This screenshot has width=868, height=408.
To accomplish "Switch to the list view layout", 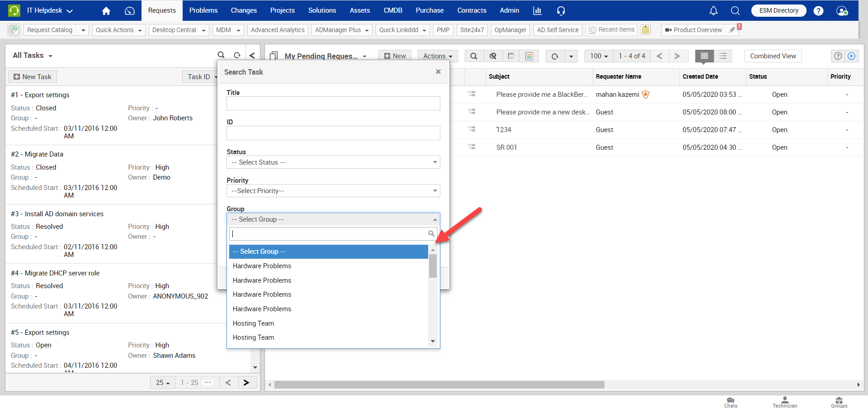I will point(723,56).
